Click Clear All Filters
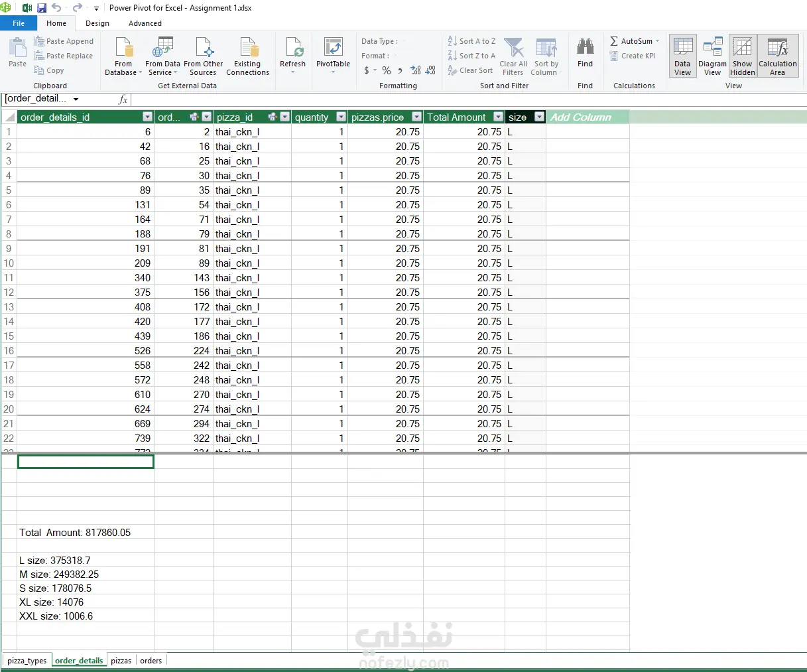Image resolution: width=807 pixels, height=672 pixels. pos(513,56)
